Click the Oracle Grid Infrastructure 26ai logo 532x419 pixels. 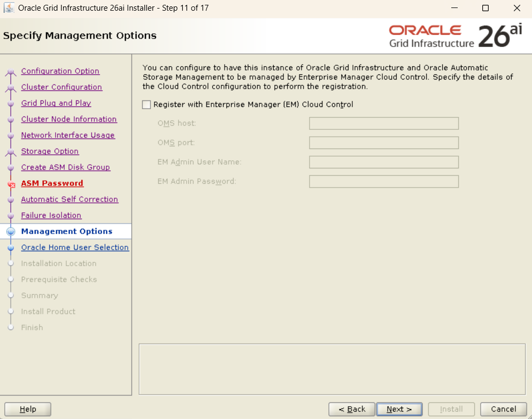tap(455, 36)
